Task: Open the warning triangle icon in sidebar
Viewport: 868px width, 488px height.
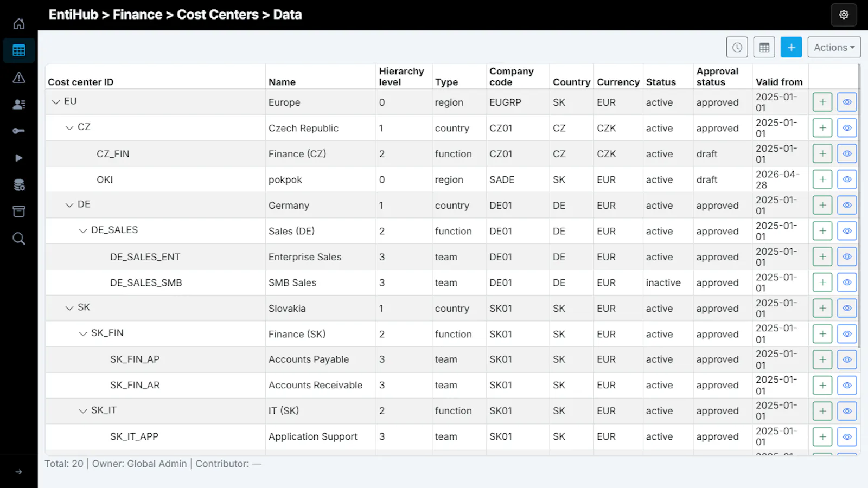Action: (x=19, y=78)
